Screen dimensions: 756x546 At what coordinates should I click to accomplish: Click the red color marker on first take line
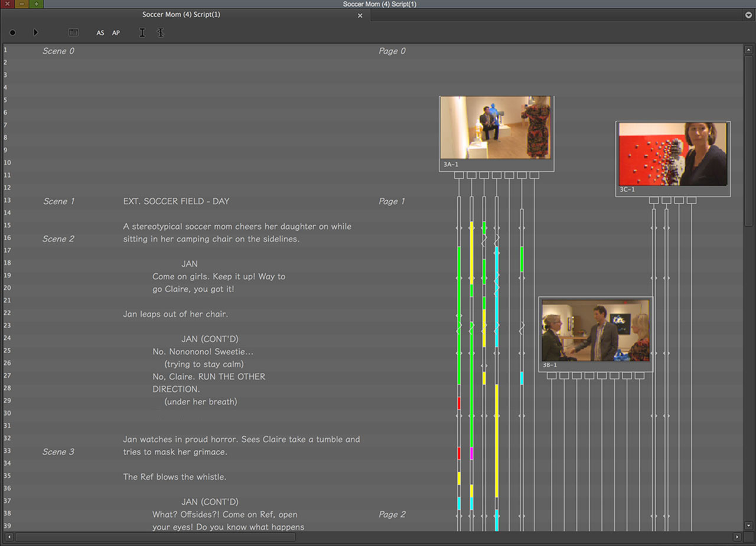point(459,403)
